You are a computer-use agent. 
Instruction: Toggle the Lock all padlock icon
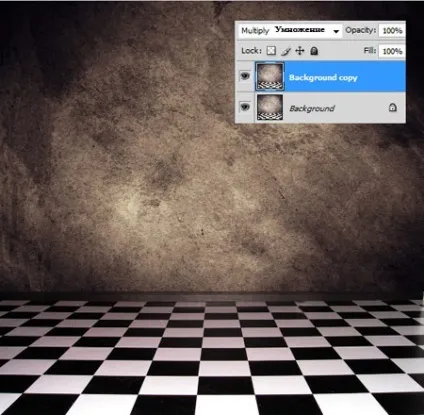314,51
